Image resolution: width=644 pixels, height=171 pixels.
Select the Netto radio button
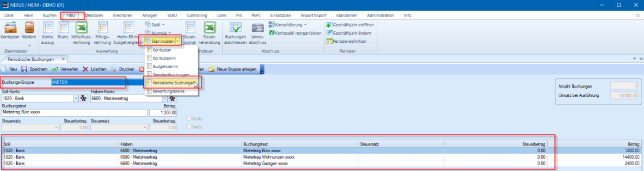click(188, 127)
